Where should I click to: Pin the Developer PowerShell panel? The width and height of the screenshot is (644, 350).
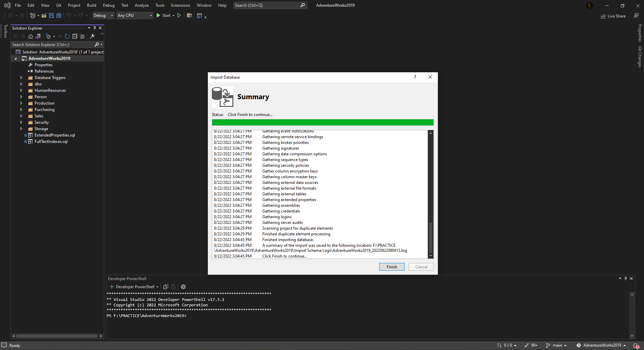click(625, 278)
